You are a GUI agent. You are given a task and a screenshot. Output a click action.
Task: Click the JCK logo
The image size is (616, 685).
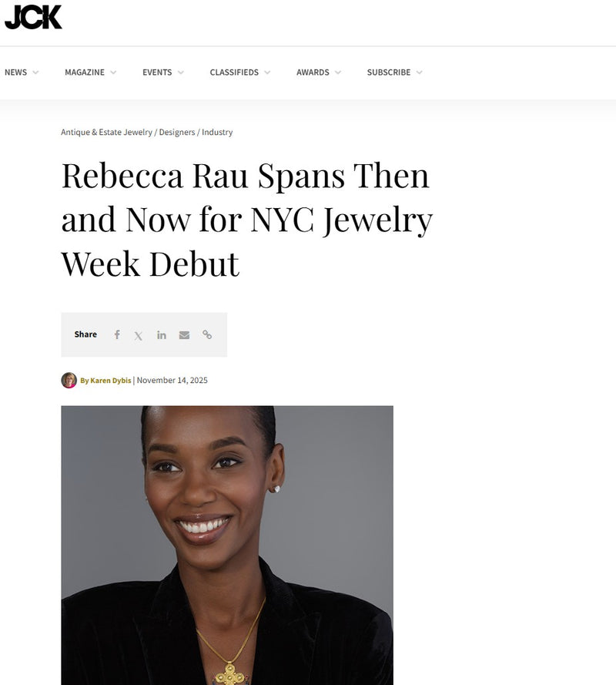point(33,17)
